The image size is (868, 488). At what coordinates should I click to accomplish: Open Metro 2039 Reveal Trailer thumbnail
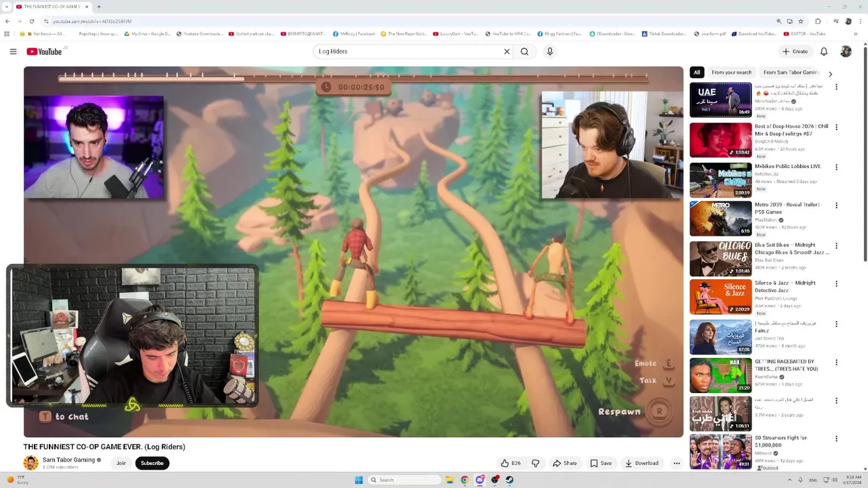720,218
